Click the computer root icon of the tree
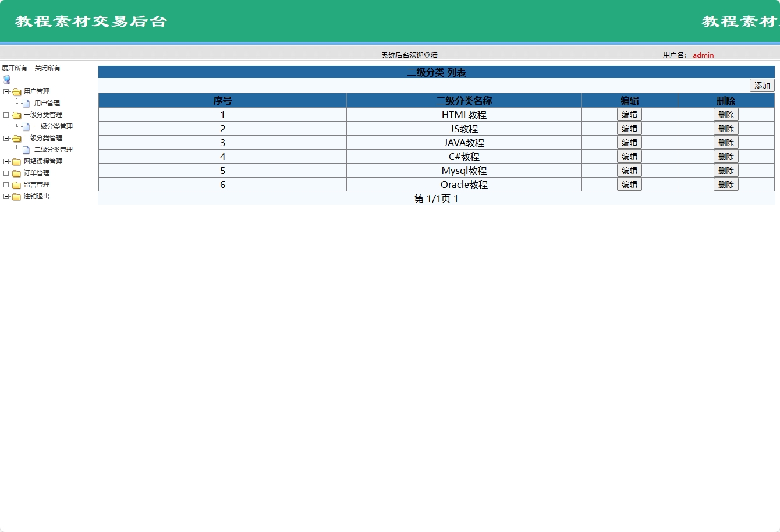 (7, 80)
